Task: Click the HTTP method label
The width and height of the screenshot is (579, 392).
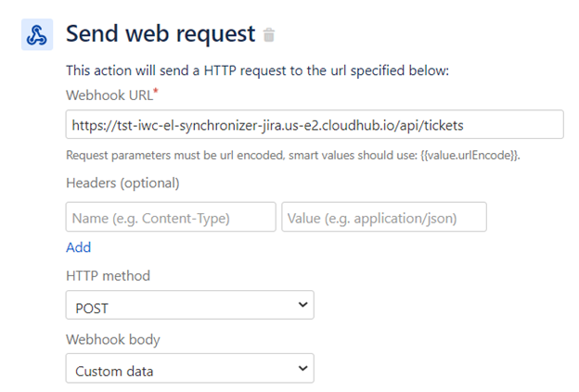Action: point(108,276)
